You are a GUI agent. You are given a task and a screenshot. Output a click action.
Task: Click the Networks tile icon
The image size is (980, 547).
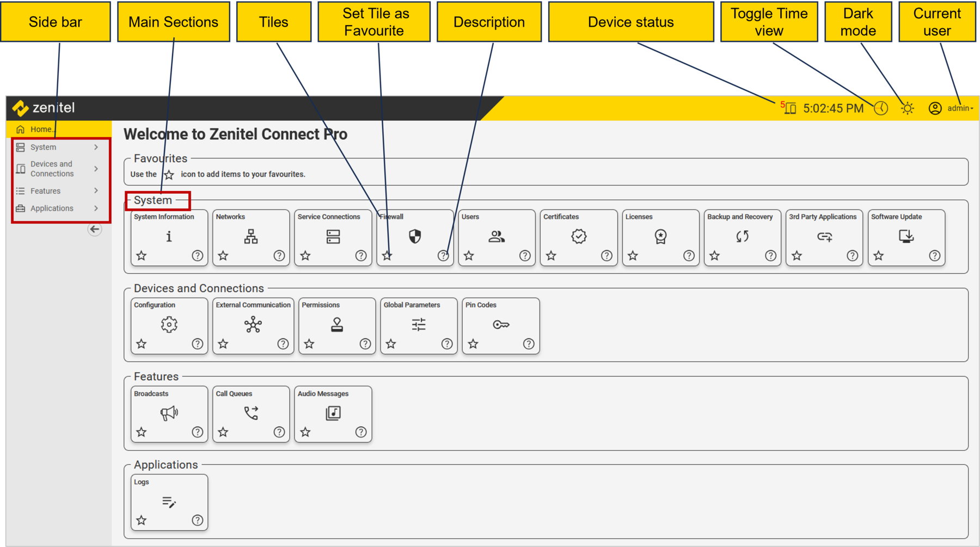[250, 237]
